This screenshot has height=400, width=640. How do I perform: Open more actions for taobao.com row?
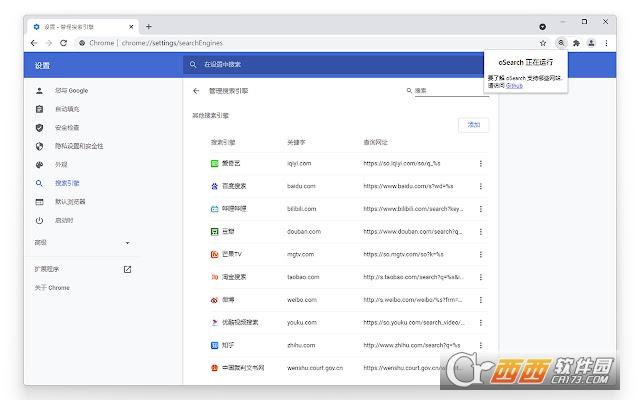pos(481,277)
